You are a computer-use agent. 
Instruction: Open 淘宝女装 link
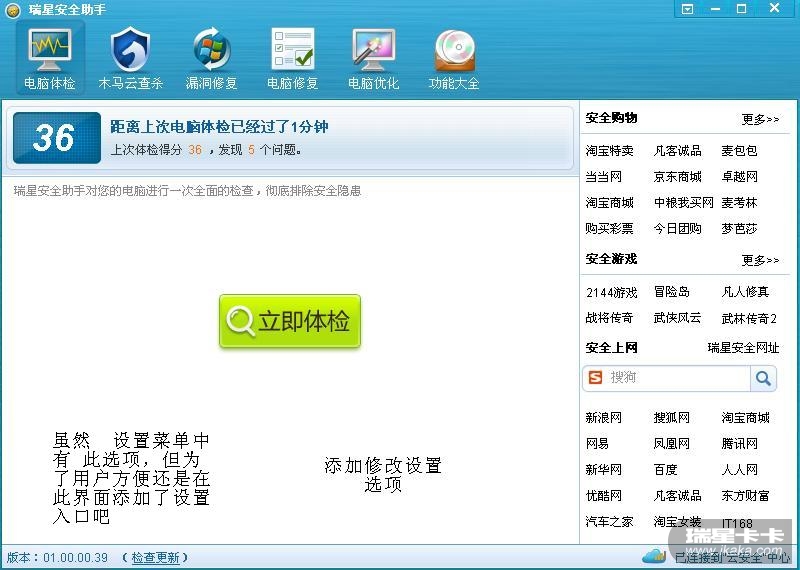(x=678, y=522)
